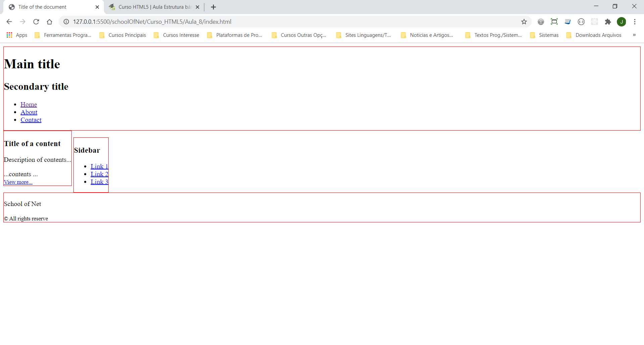The width and height of the screenshot is (644, 345).
Task: Click the 'School of Net' footer text
Action: [22, 204]
